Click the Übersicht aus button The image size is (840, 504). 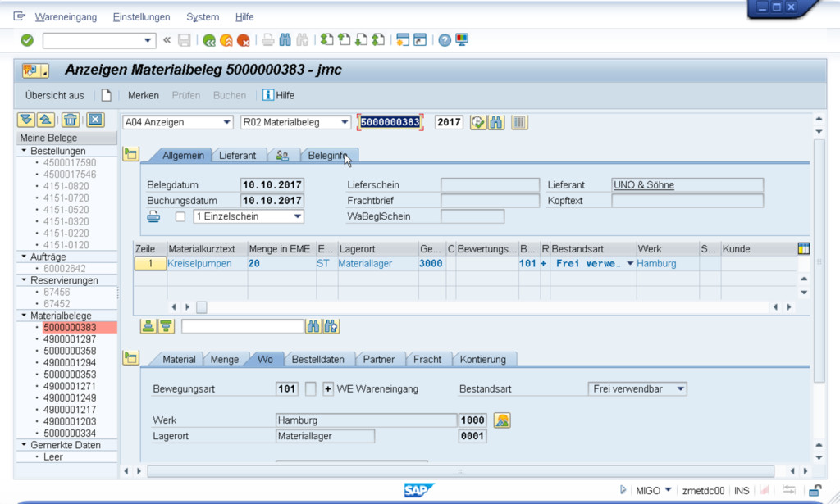tap(54, 95)
